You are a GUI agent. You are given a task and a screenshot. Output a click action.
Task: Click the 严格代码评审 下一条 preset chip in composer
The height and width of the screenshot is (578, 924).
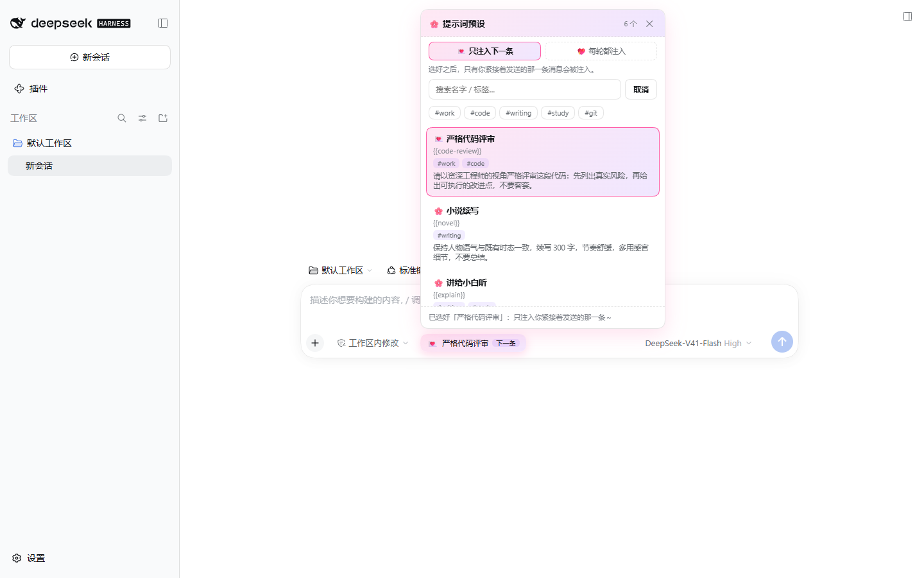pyautogui.click(x=473, y=343)
